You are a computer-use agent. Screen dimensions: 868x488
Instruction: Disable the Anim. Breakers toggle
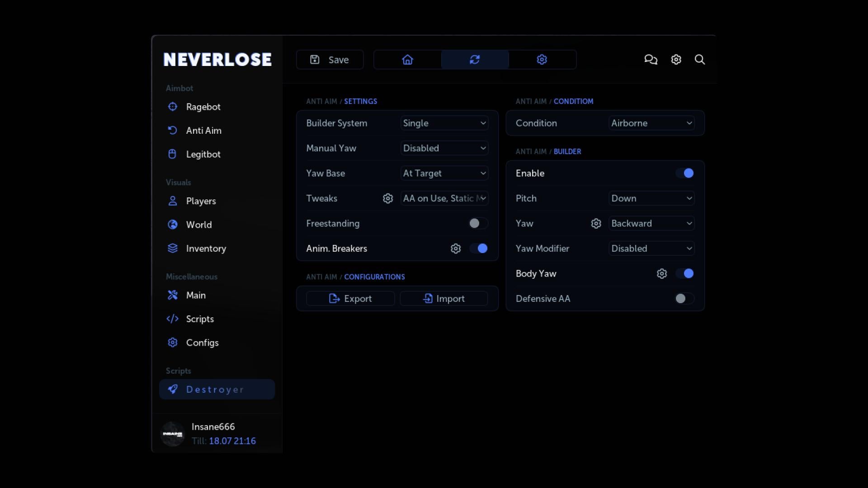478,249
